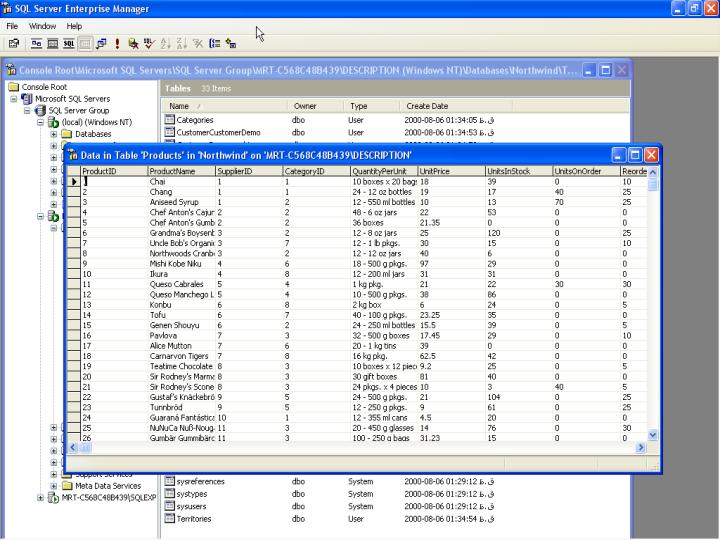Select the Console Root folder icon
The height and width of the screenshot is (540, 720).
(14, 87)
